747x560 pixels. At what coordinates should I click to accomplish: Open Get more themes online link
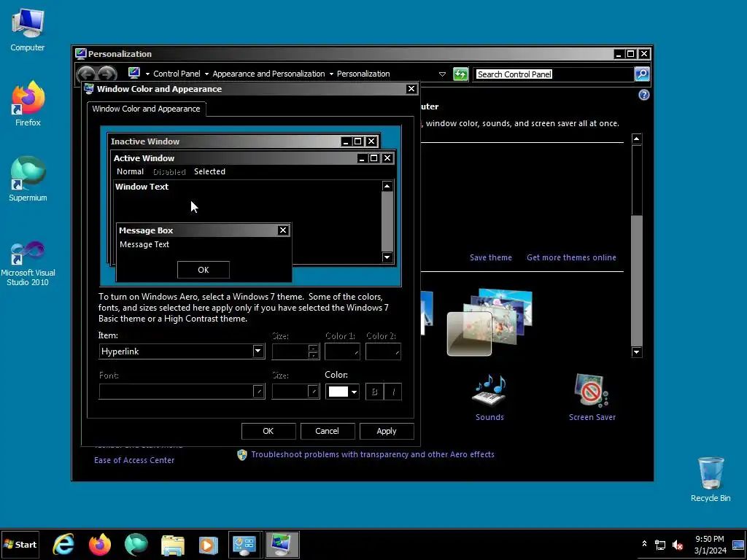[x=571, y=257]
